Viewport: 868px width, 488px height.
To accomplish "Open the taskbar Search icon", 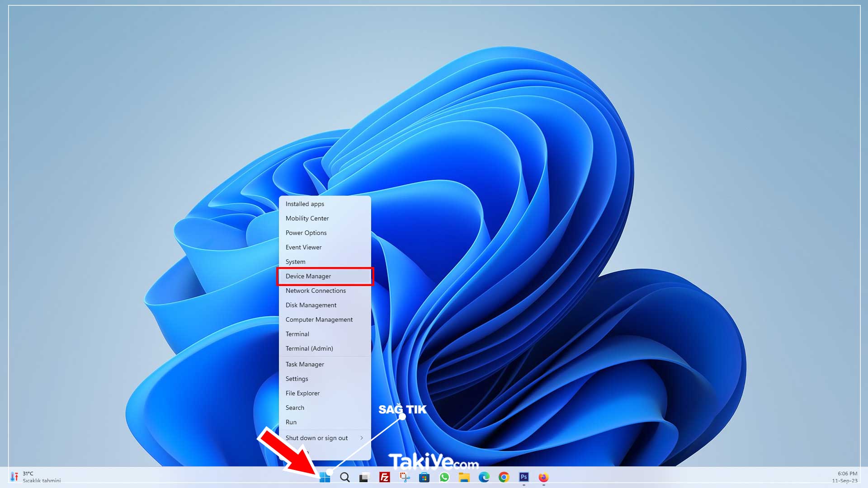I will (x=344, y=478).
